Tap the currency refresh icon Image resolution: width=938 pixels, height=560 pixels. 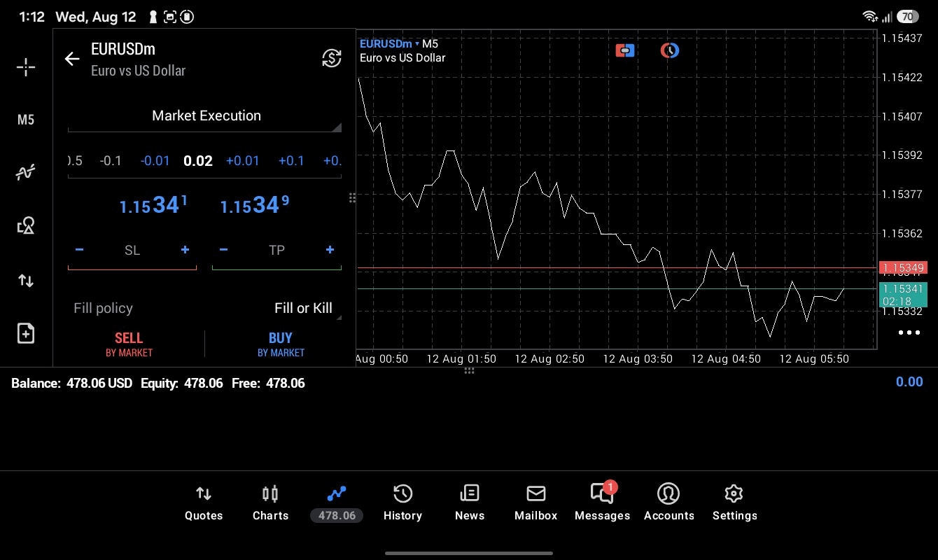point(332,58)
